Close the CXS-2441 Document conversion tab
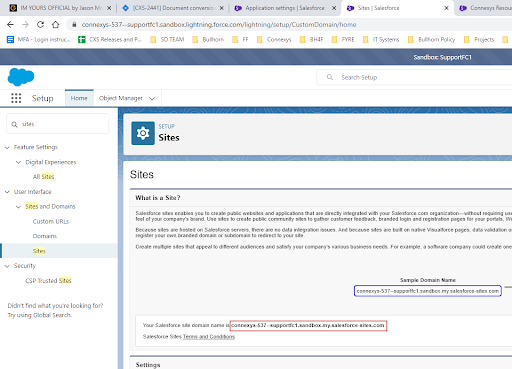512x369 pixels. tap(222, 8)
